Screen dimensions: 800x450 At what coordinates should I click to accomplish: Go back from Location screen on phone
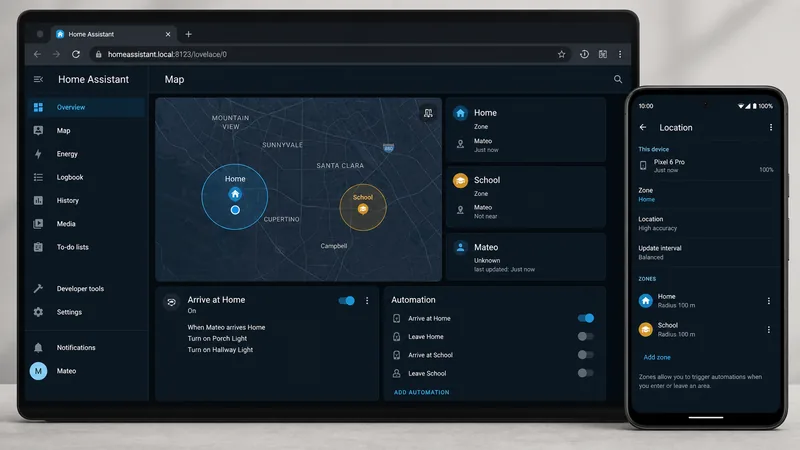click(643, 128)
